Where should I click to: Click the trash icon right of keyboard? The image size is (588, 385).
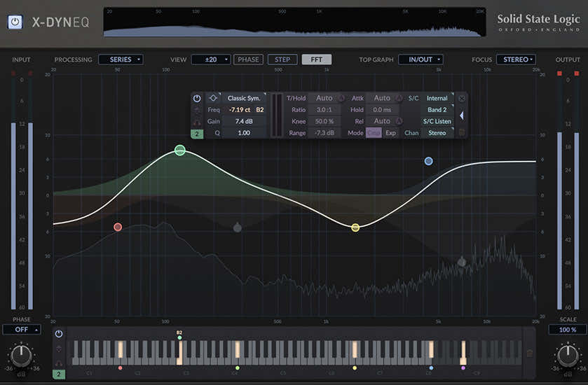[x=530, y=353]
